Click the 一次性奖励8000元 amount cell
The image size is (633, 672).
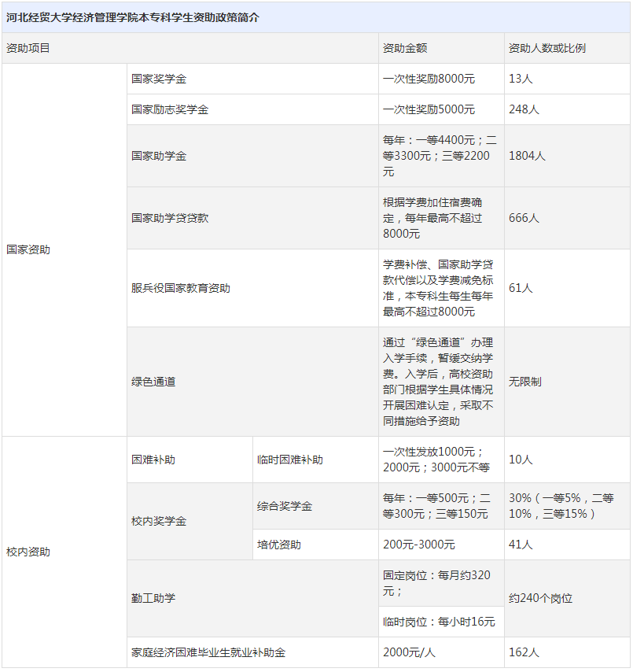[442, 79]
